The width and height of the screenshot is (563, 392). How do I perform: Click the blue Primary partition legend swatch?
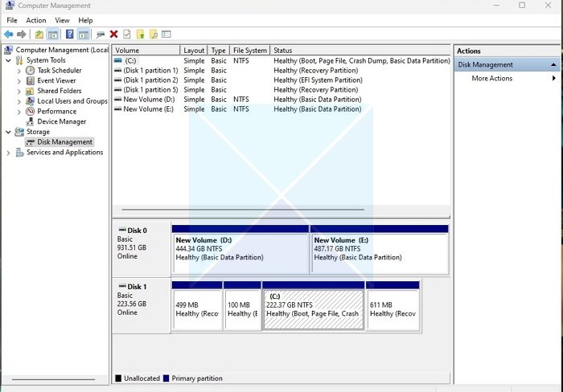pyautogui.click(x=166, y=378)
